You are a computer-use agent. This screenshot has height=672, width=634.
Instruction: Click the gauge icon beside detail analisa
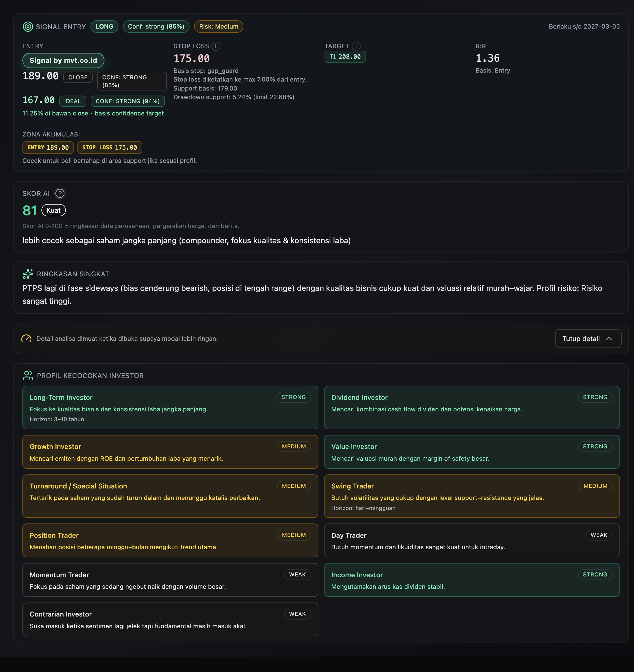pos(26,339)
